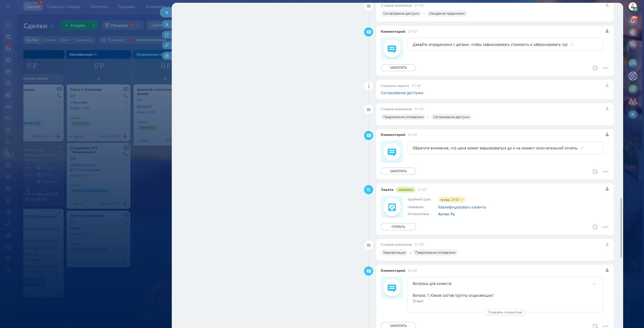Screen dimensions: 644x328
Task: Expand the arrow beside 'Создать'
Action: [x=94, y=25]
